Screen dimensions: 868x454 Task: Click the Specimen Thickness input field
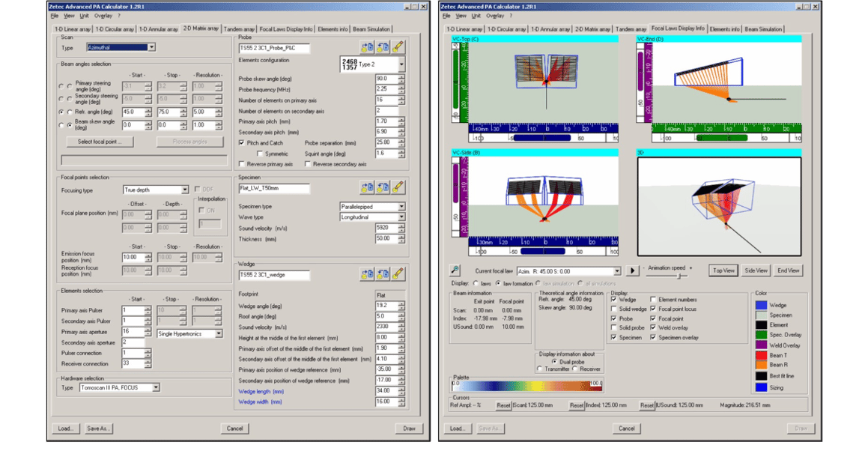pos(386,239)
